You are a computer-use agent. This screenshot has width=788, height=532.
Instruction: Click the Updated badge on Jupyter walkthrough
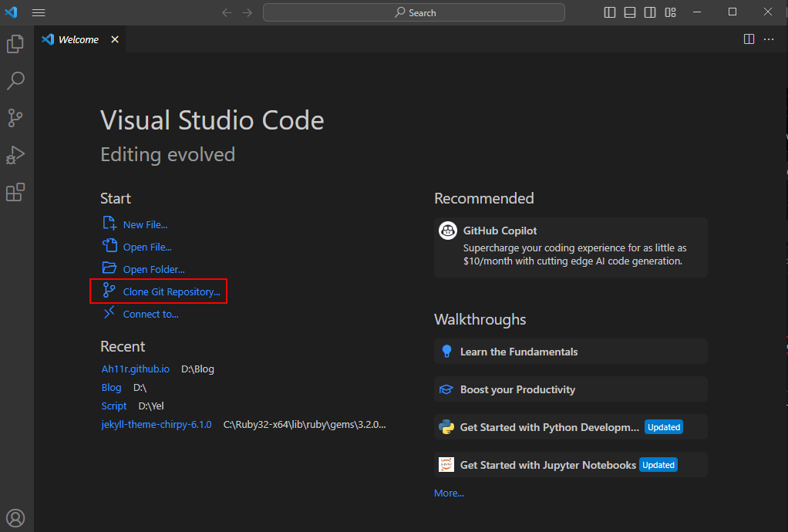click(x=658, y=465)
